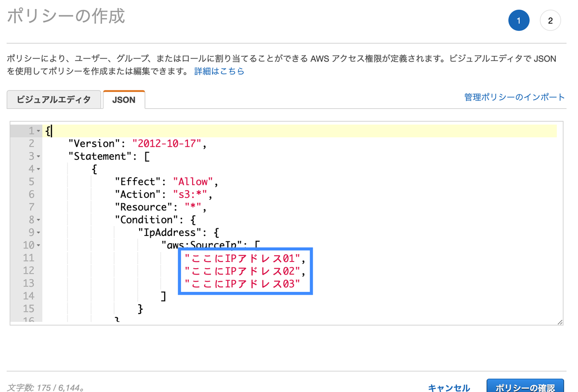Collapse the aws:SourceIp fold arrow on line 10
578x392 pixels.
(x=38, y=246)
